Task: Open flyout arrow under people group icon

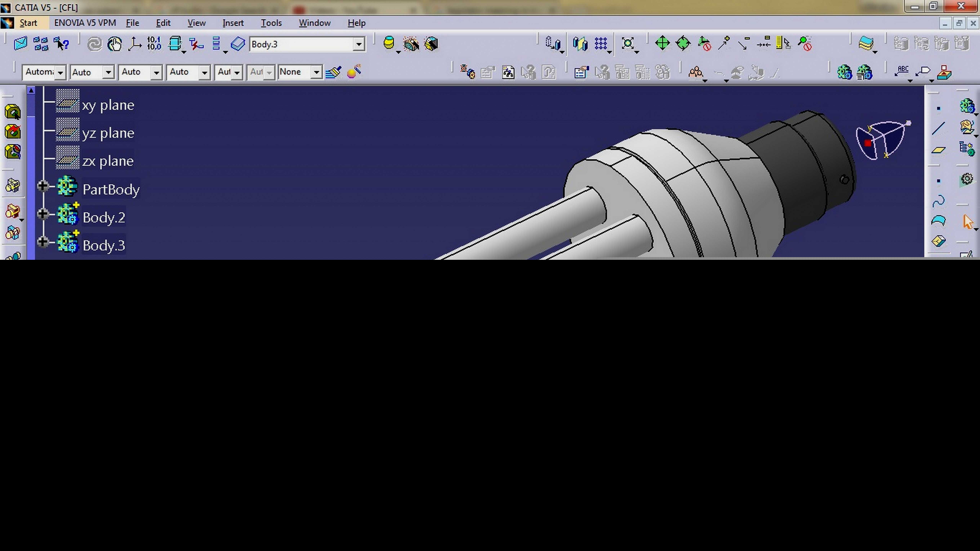Action: coord(705,81)
